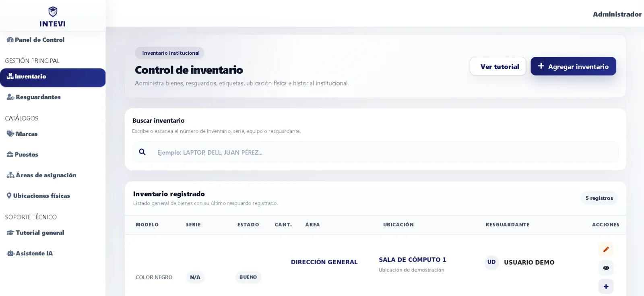Click the Resguardante column header
This screenshot has height=296, width=644.
click(507, 225)
